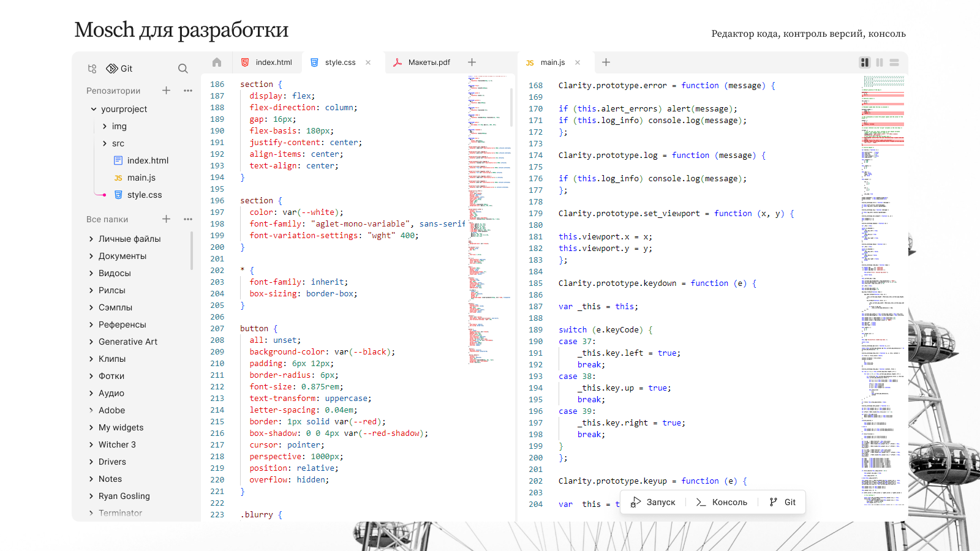Open the Консоль console button
The width and height of the screenshot is (980, 551).
pyautogui.click(x=722, y=502)
